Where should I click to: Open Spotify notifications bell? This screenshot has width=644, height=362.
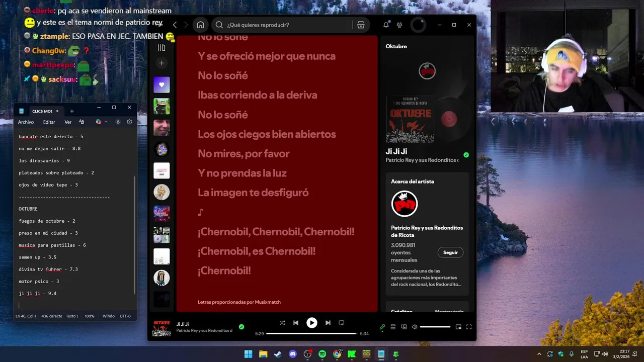(x=386, y=25)
